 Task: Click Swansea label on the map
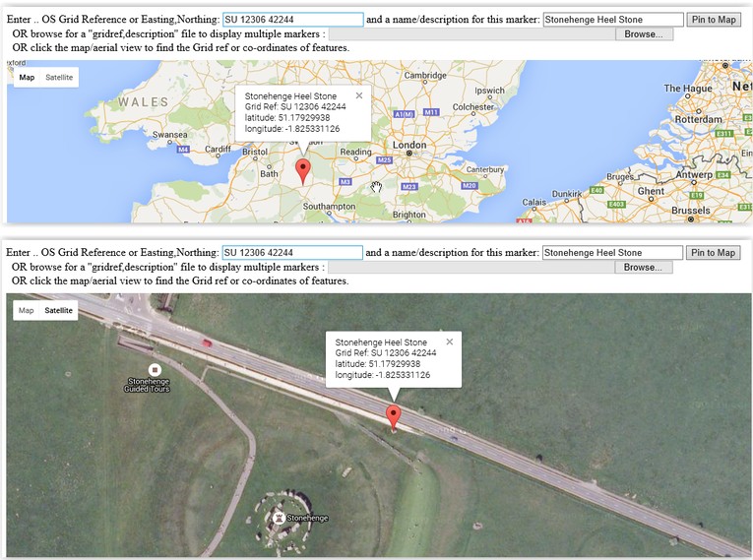click(170, 135)
